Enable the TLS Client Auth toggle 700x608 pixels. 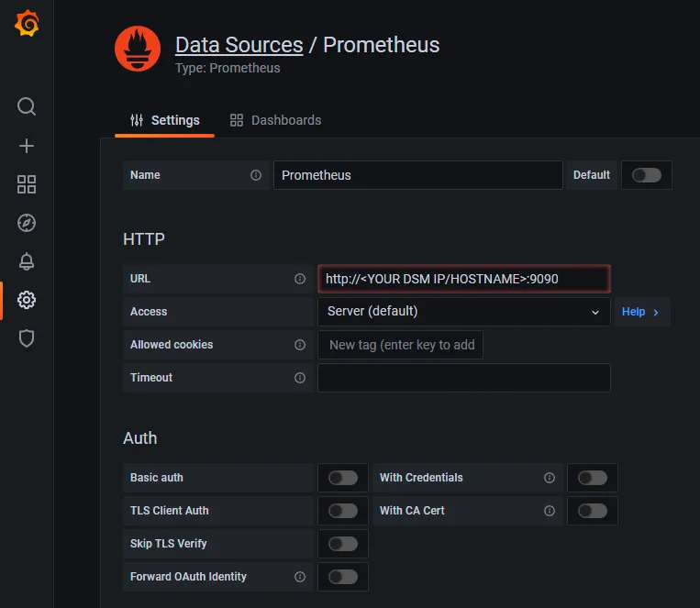(x=343, y=511)
